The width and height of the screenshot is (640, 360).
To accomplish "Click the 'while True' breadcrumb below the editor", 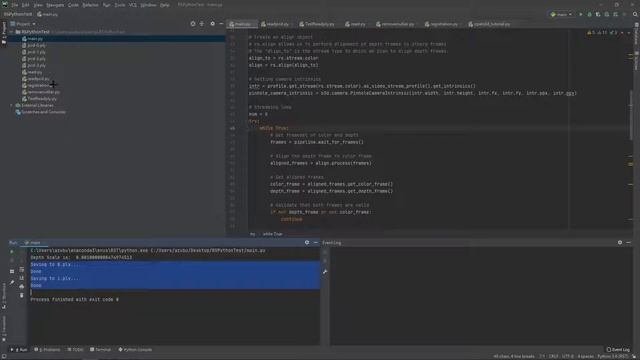I will point(272,234).
